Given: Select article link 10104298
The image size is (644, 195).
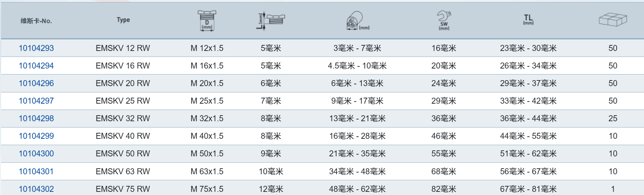Looking at the screenshot, I should 36,118.
